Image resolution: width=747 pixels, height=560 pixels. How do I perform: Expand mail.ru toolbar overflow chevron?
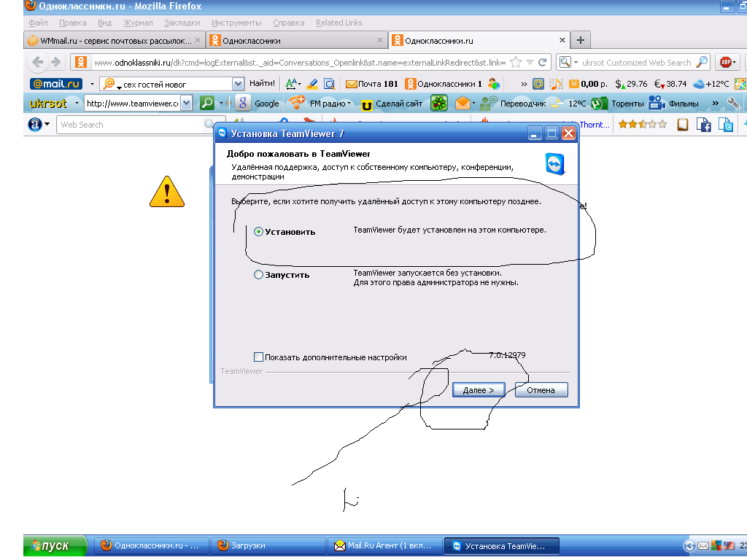coord(524,85)
